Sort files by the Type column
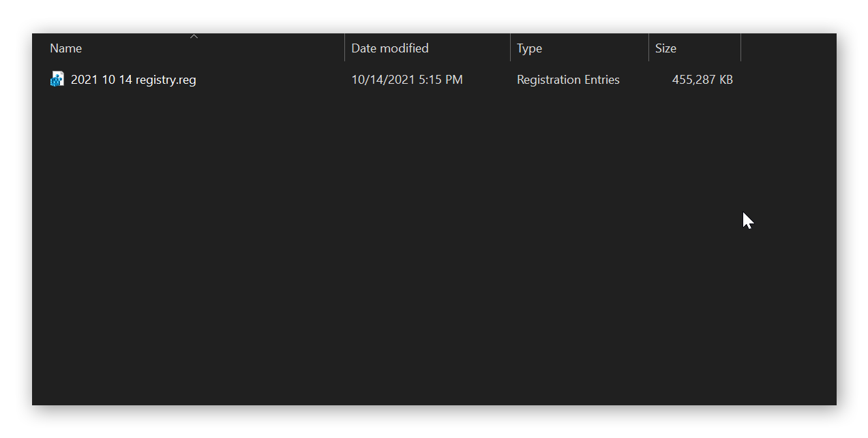The image size is (868, 438). pos(529,48)
